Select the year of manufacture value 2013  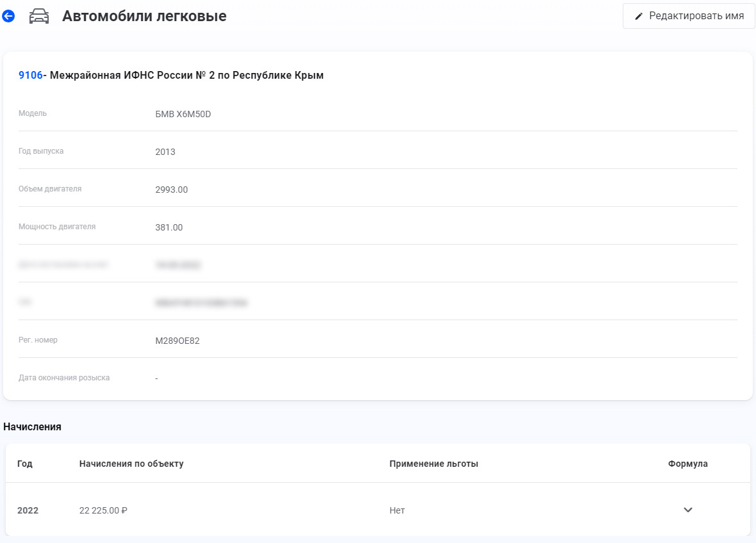[x=165, y=152]
